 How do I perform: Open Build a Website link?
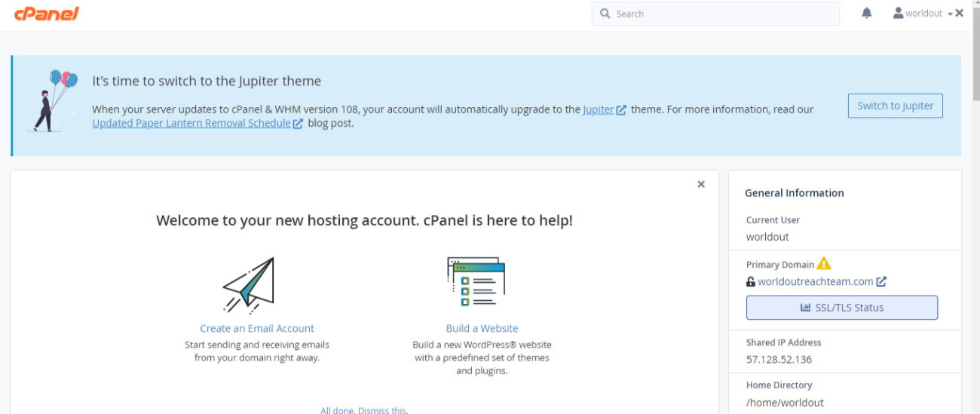[x=482, y=328]
